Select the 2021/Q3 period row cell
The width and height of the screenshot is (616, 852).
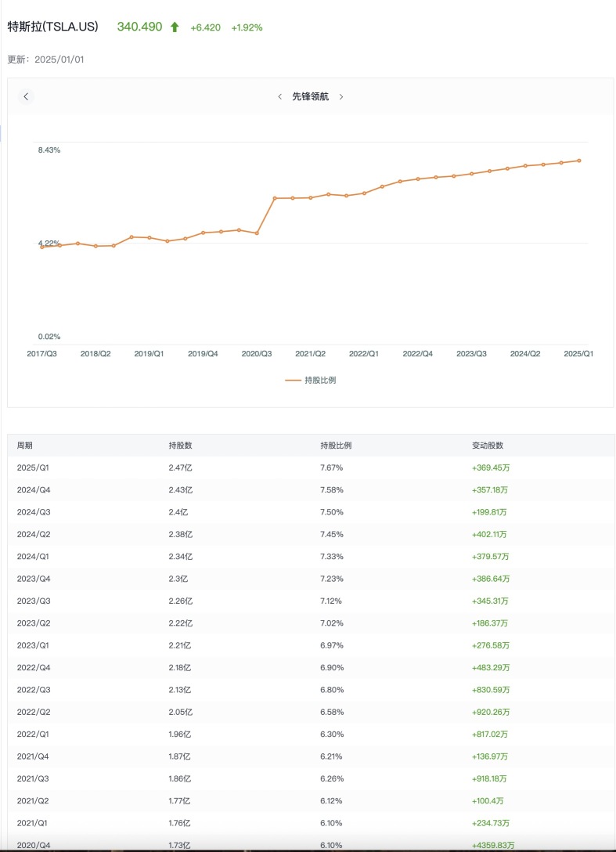click(x=33, y=779)
